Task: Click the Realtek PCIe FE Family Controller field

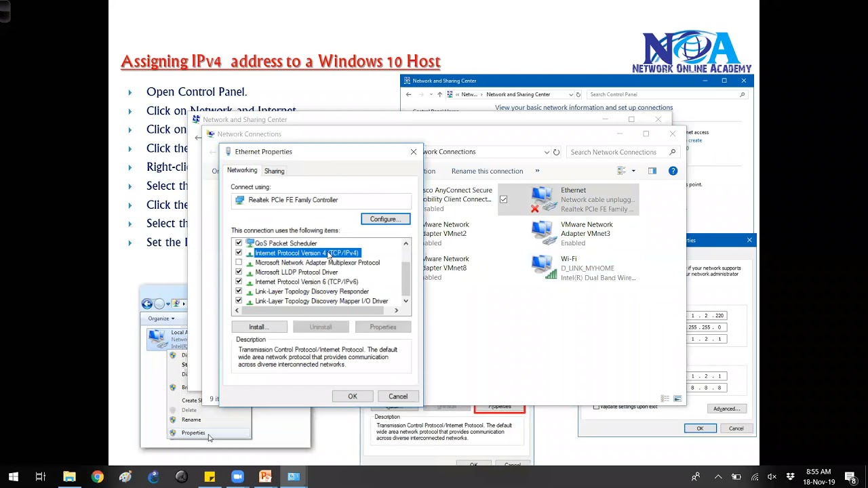Action: [321, 200]
